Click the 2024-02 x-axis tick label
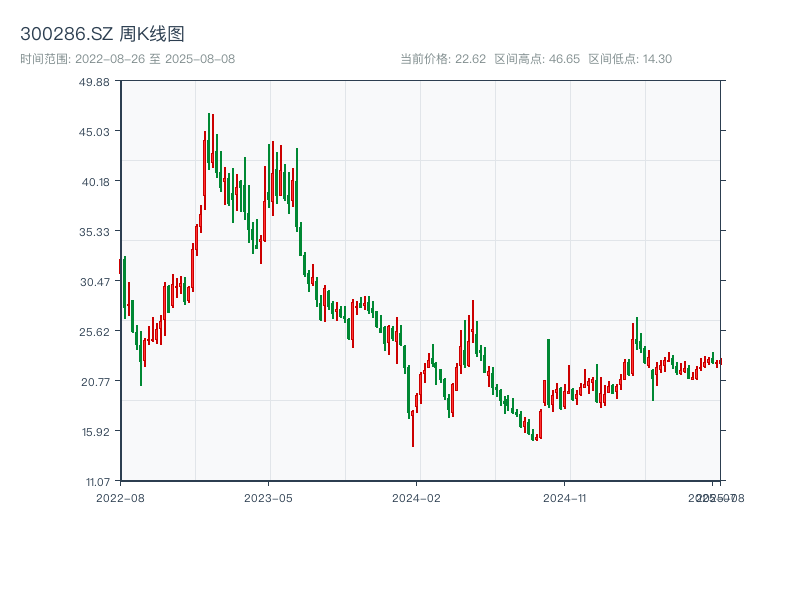This screenshot has height=600, width=800. tap(416, 498)
